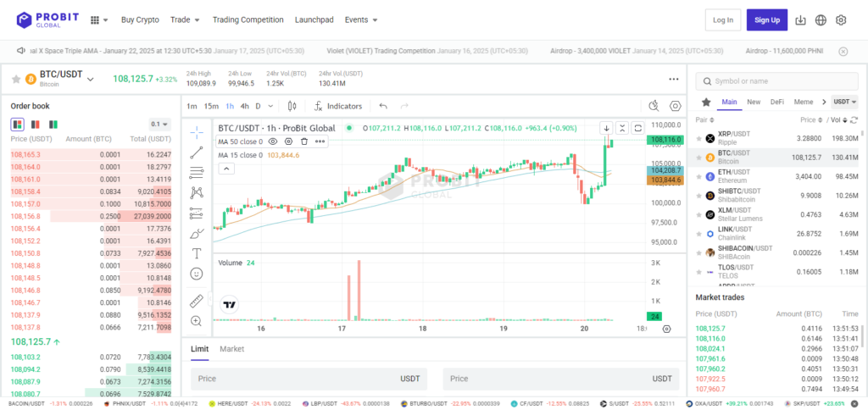Activate the chart zoom-in tool

197,321
